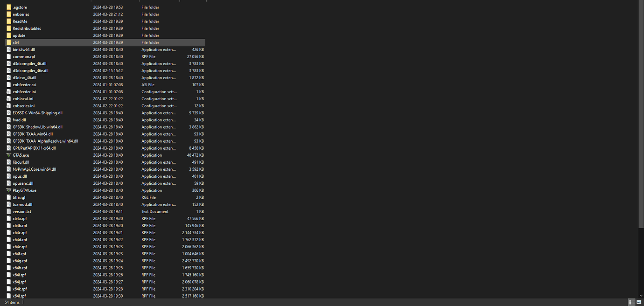This screenshot has height=306, width=644.
Task: Select the enbfeeder.ini config file icon
Action: pyautogui.click(x=8, y=92)
